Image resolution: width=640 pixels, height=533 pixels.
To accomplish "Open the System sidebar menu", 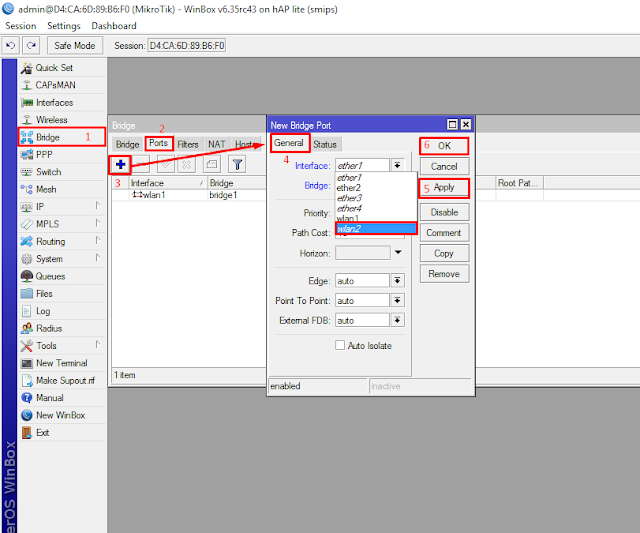I will click(62, 259).
